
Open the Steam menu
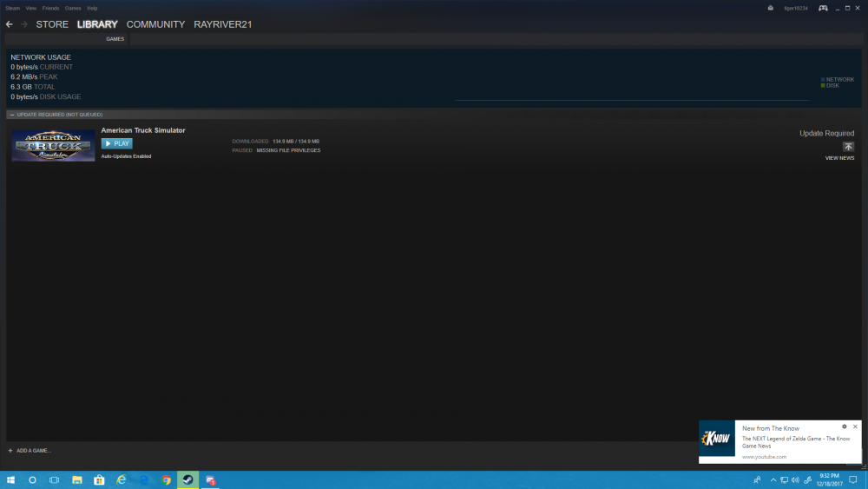[x=12, y=8]
